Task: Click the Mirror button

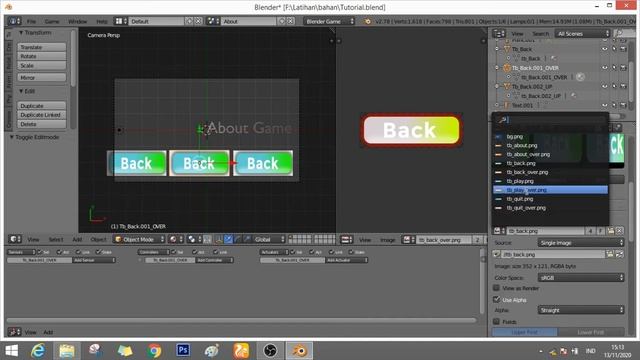Action: tap(41, 78)
